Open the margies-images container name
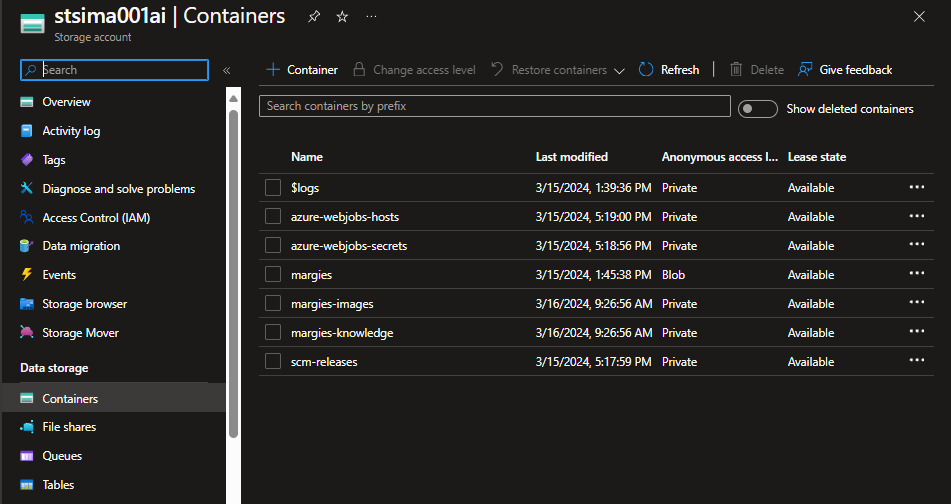Image resolution: width=951 pixels, height=504 pixels. [332, 304]
